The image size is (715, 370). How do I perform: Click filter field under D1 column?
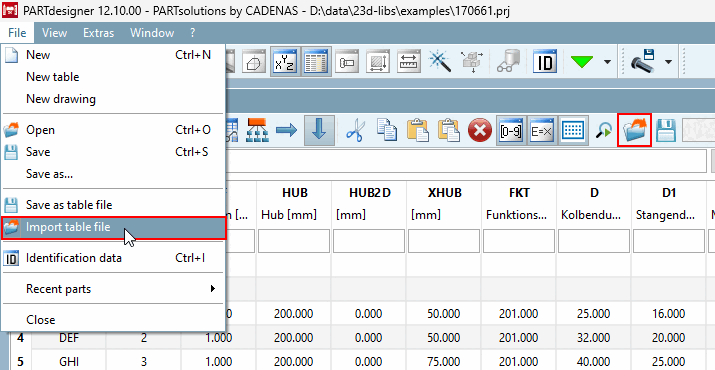coord(669,241)
